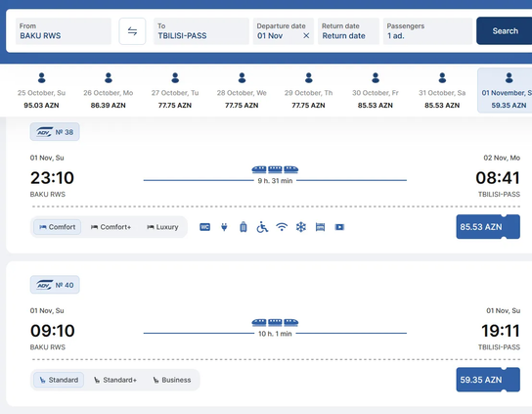Click passenger icon above 26 October
532x414 pixels.
tap(109, 77)
